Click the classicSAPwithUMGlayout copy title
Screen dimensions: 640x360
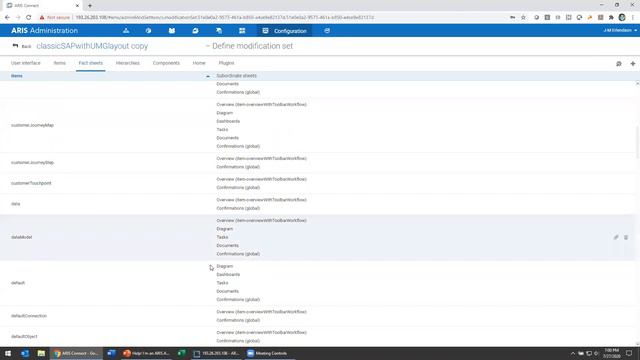tap(92, 46)
